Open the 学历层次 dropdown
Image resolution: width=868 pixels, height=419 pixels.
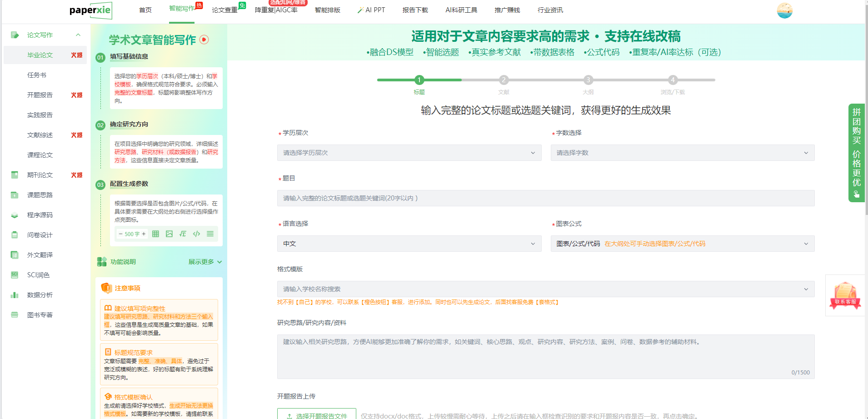tap(409, 153)
